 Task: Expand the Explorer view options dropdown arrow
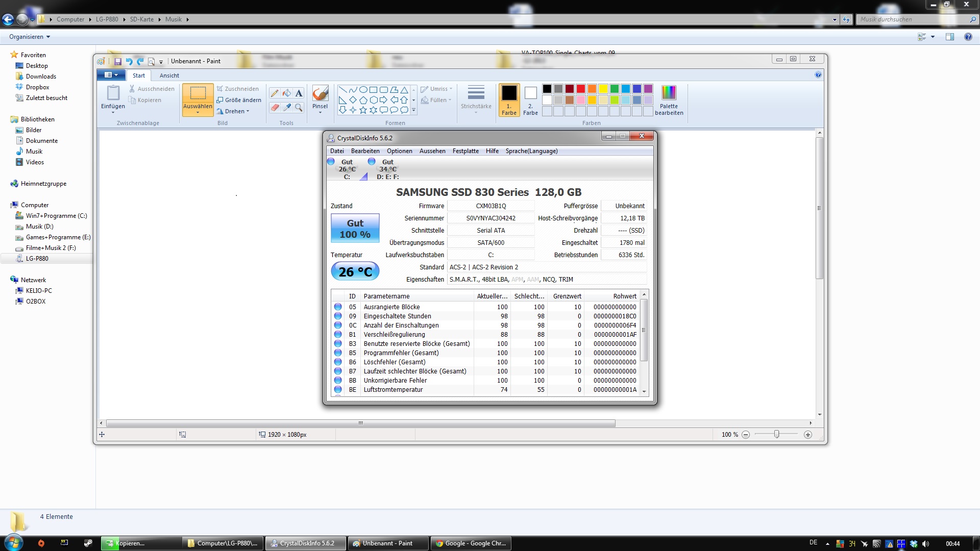(933, 37)
